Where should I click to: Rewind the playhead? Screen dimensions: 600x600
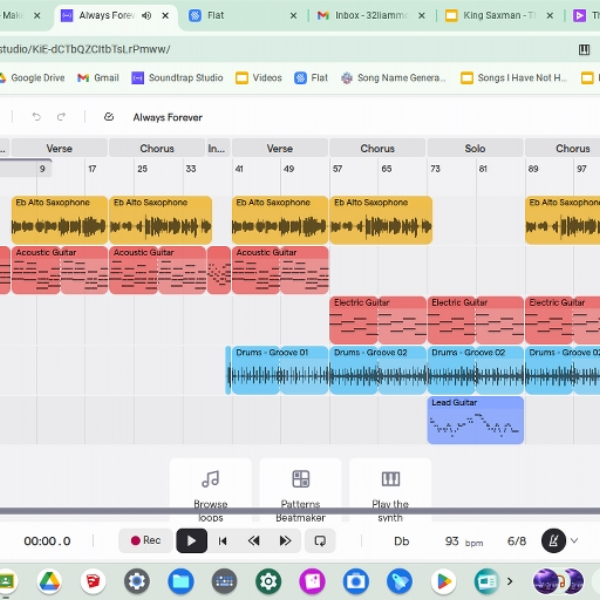[x=254, y=541]
